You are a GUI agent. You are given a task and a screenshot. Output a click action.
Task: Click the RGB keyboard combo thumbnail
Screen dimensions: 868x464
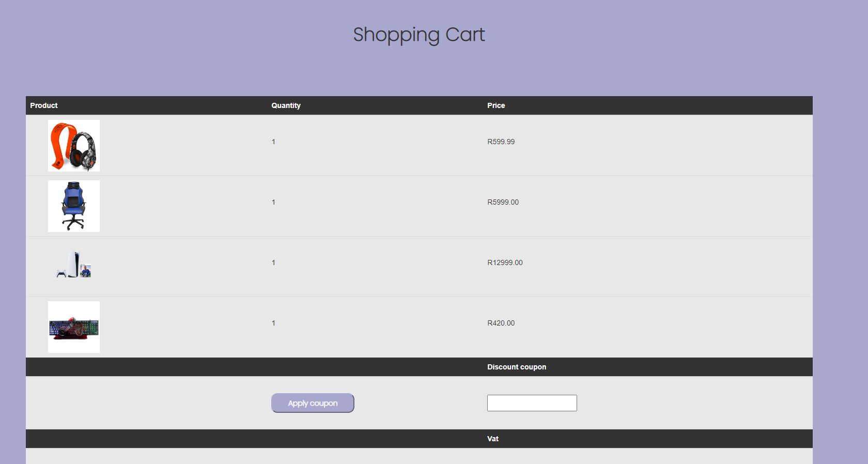(74, 327)
